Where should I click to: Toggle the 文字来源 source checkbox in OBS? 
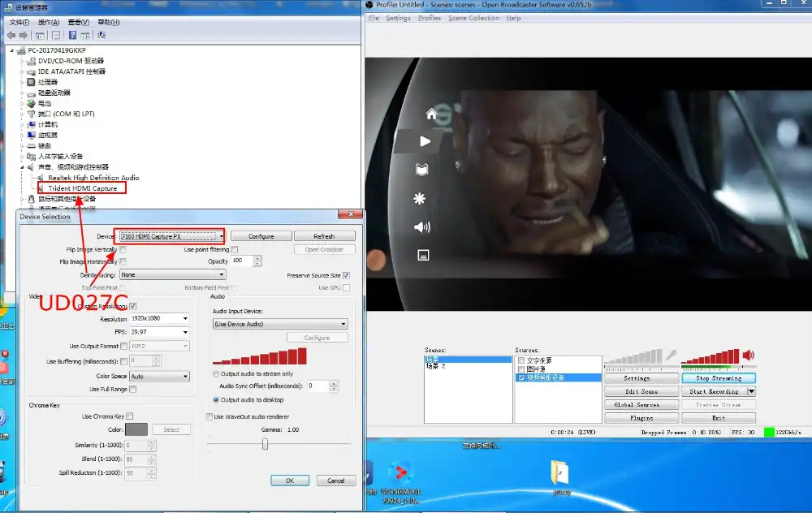click(x=521, y=360)
